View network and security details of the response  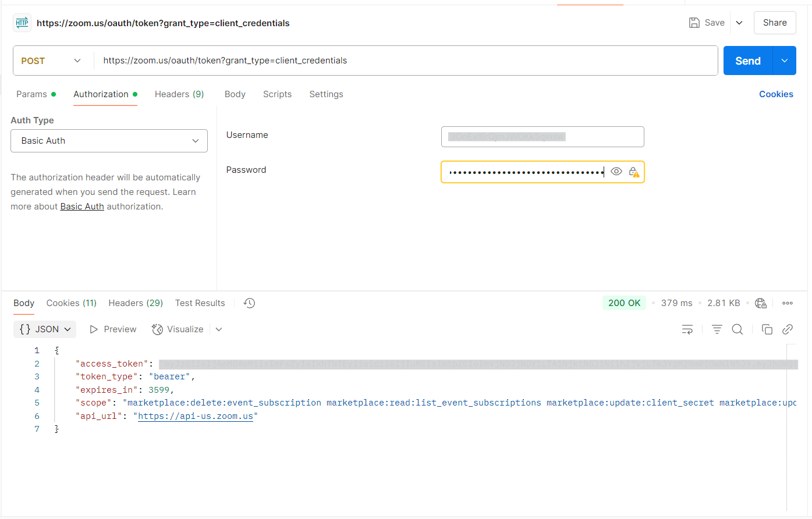pyautogui.click(x=761, y=303)
